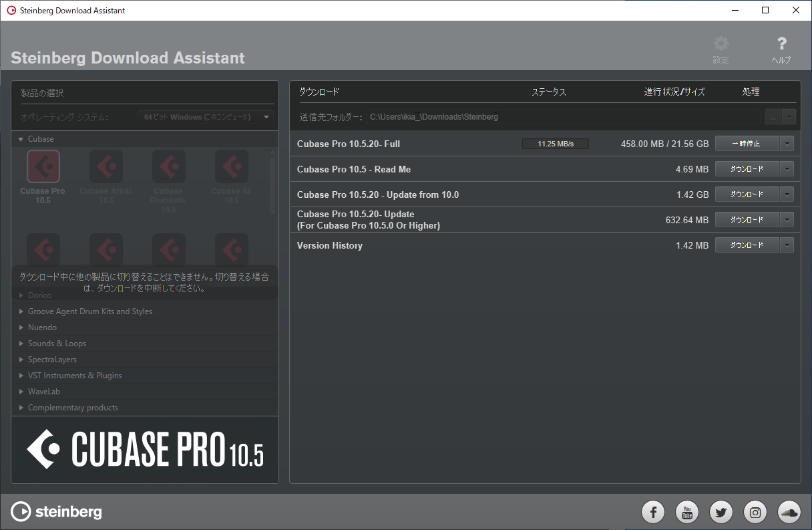Download the Version History file
The height and width of the screenshot is (530, 812).
747,245
